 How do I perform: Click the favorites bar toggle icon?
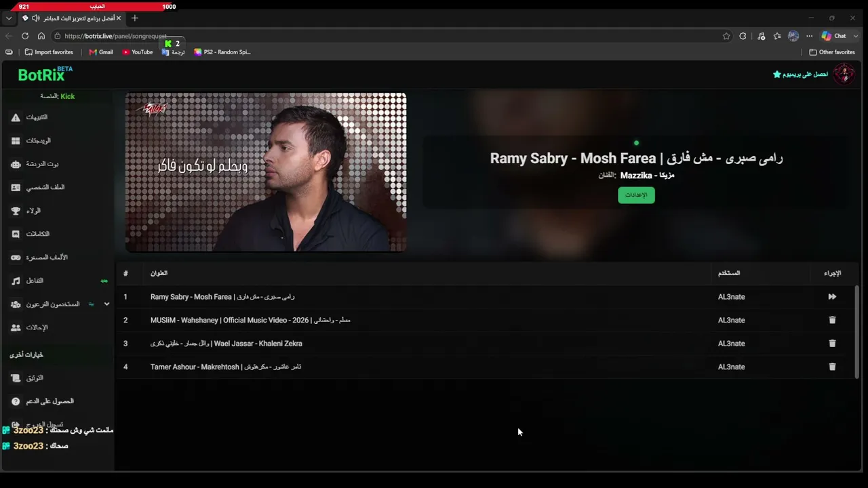[x=9, y=52]
